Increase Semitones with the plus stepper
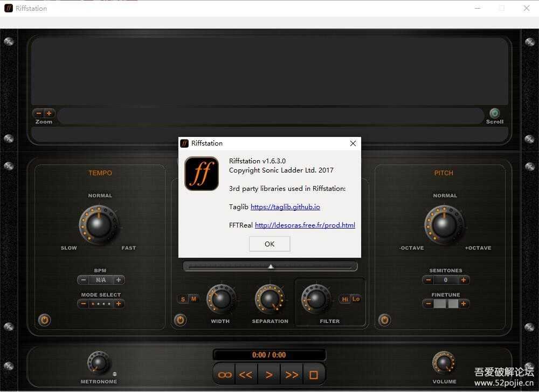The height and width of the screenshot is (392, 539). (463, 280)
